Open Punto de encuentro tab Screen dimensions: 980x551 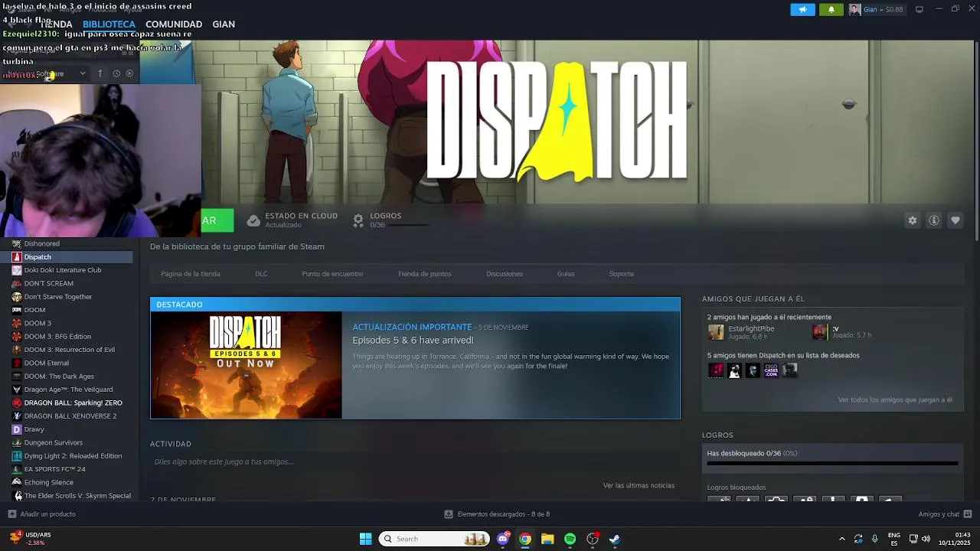332,274
